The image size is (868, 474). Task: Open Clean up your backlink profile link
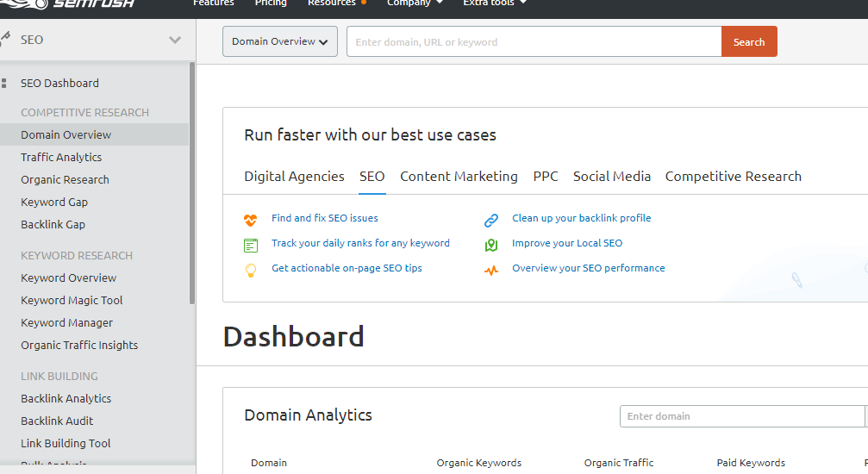pos(581,218)
